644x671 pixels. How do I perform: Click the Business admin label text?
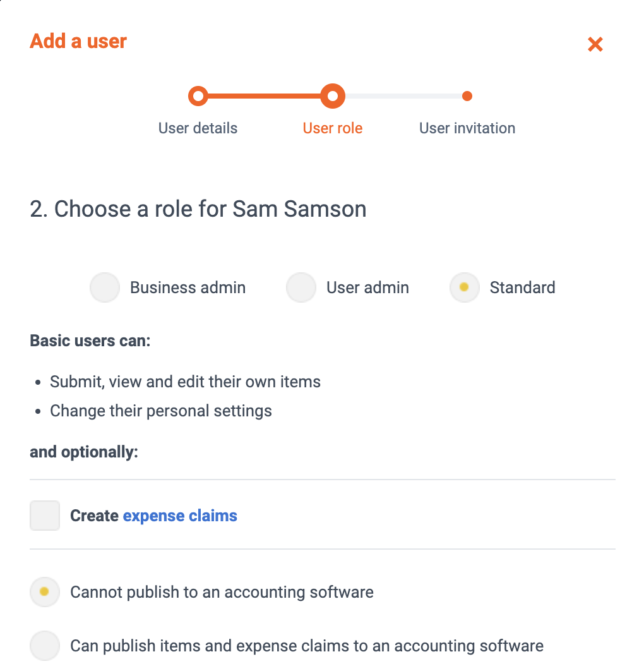pos(188,287)
